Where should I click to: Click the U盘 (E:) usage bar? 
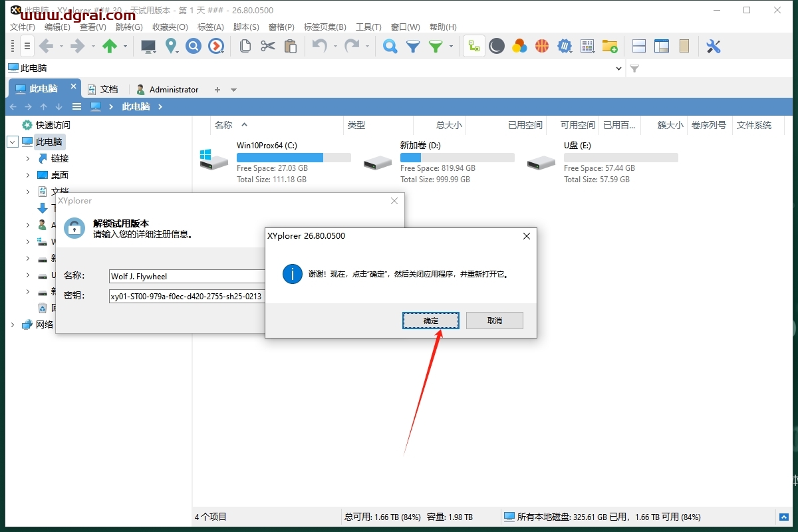click(621, 158)
